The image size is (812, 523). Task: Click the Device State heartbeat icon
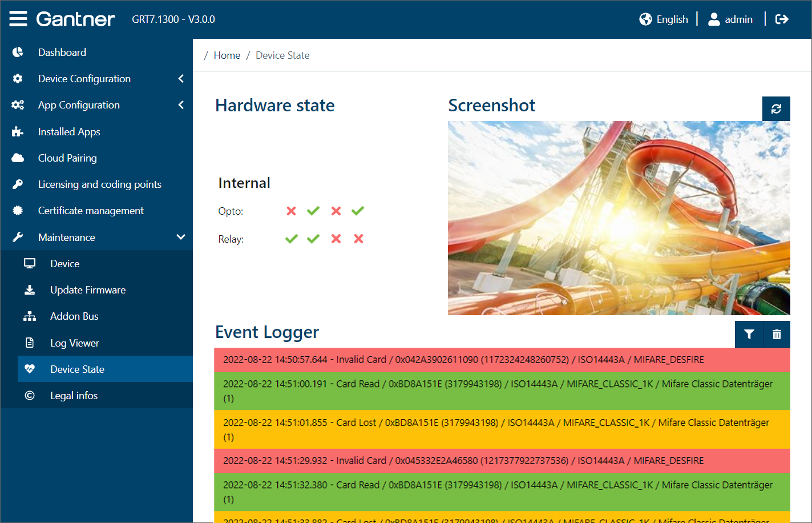30,369
